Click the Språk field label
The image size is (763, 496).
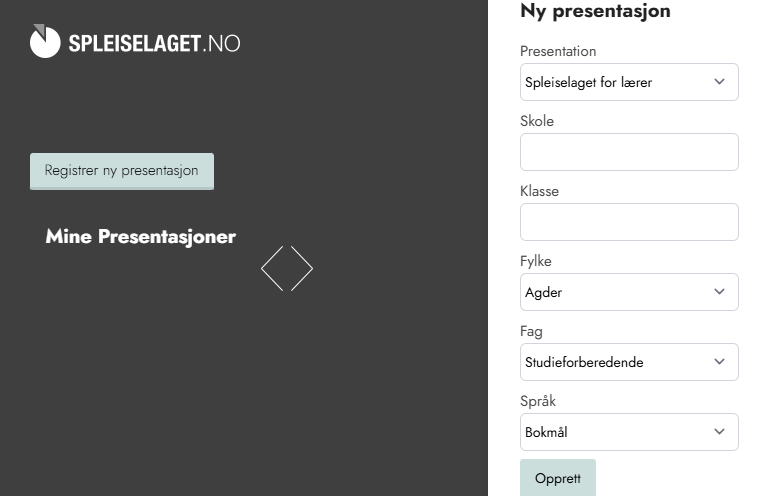(538, 401)
